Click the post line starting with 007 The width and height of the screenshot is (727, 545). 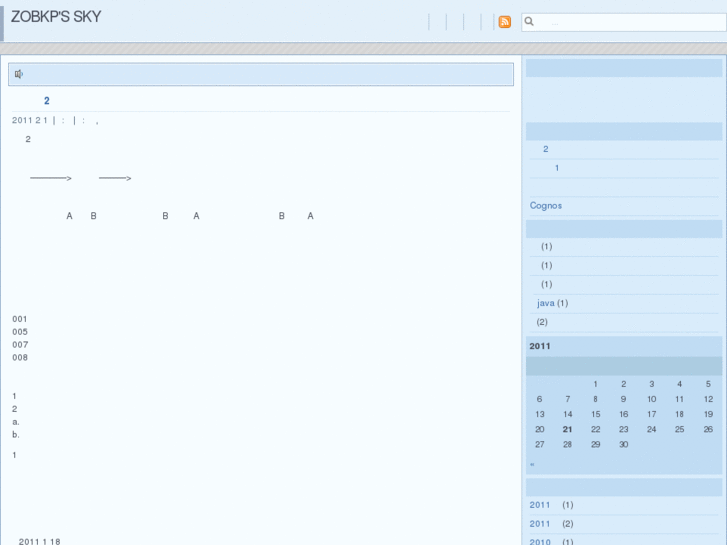coord(20,345)
